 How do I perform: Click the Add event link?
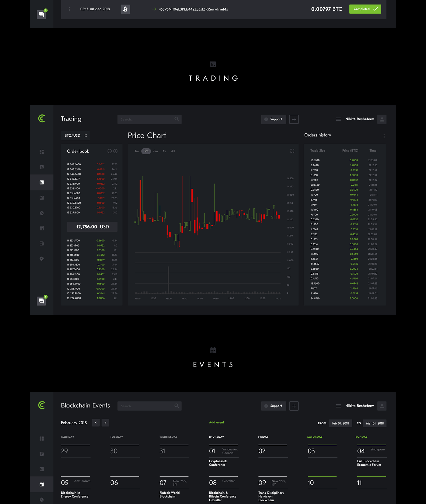pos(216,422)
